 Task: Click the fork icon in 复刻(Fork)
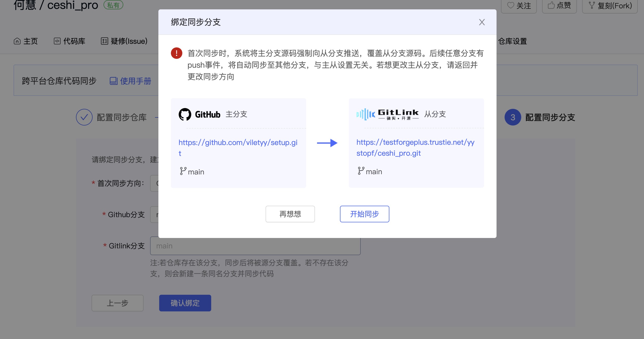click(x=592, y=5)
